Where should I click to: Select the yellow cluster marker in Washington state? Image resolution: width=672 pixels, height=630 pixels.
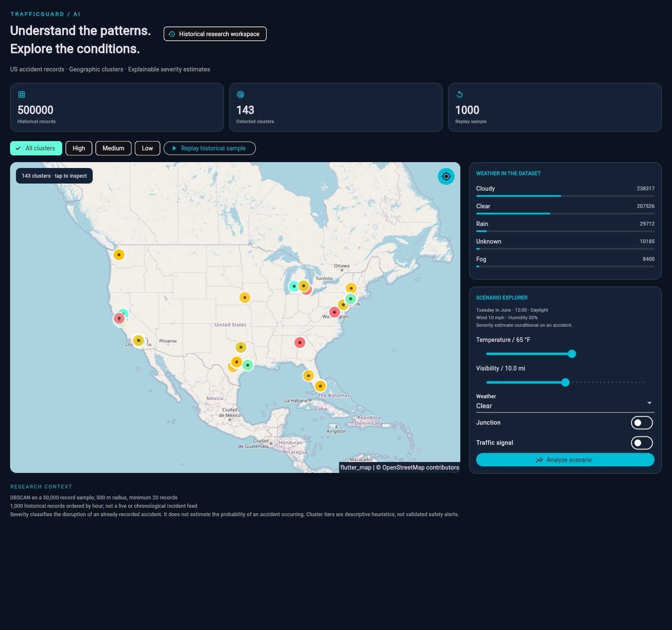(x=119, y=255)
